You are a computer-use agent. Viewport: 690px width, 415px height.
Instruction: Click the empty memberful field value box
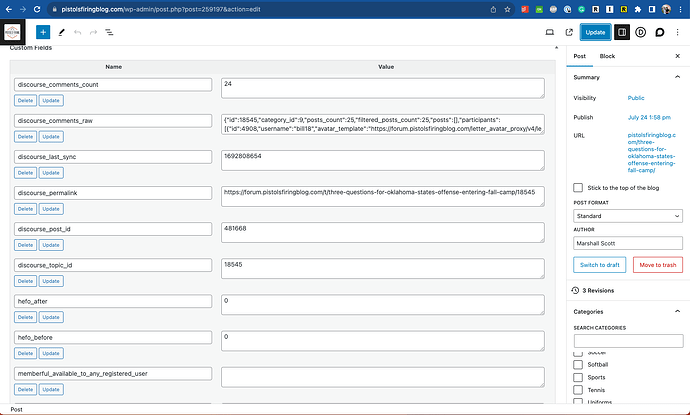pos(383,377)
